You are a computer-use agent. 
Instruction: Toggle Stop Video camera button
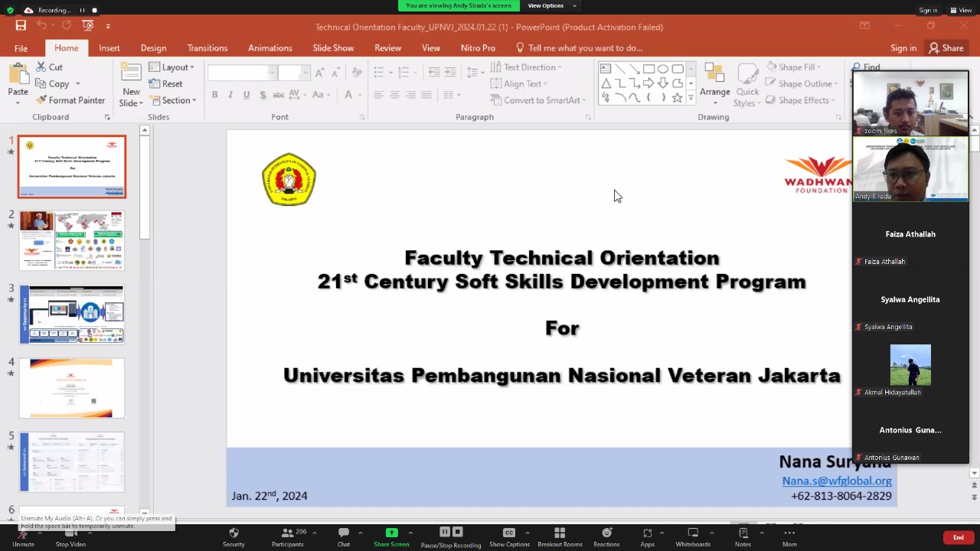point(70,535)
